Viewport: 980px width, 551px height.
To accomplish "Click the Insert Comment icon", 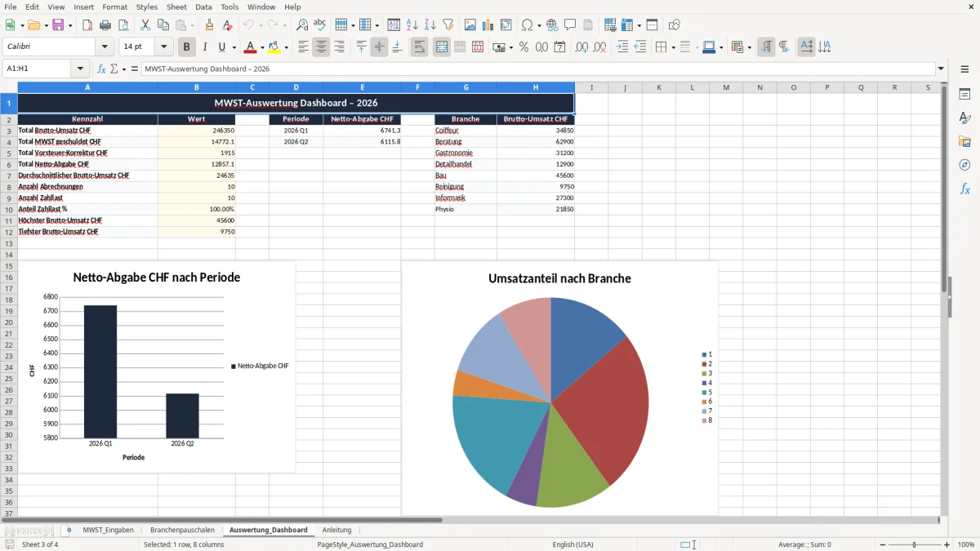I will (x=570, y=25).
